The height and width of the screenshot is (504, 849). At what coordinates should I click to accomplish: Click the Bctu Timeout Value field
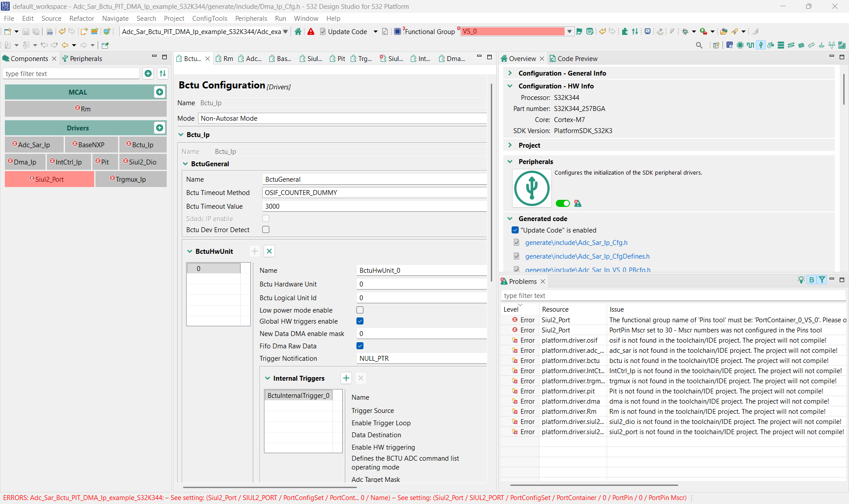[x=374, y=206]
